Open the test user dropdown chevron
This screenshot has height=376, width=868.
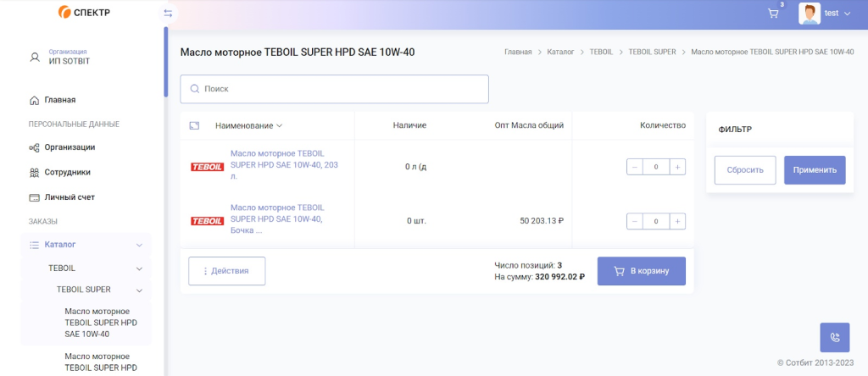847,14
